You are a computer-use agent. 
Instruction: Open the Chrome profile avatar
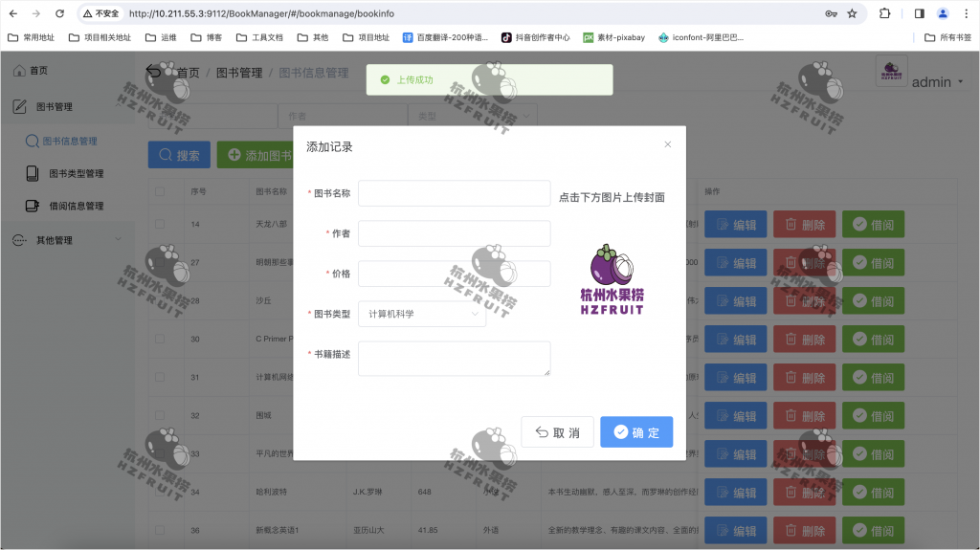pyautogui.click(x=943, y=13)
